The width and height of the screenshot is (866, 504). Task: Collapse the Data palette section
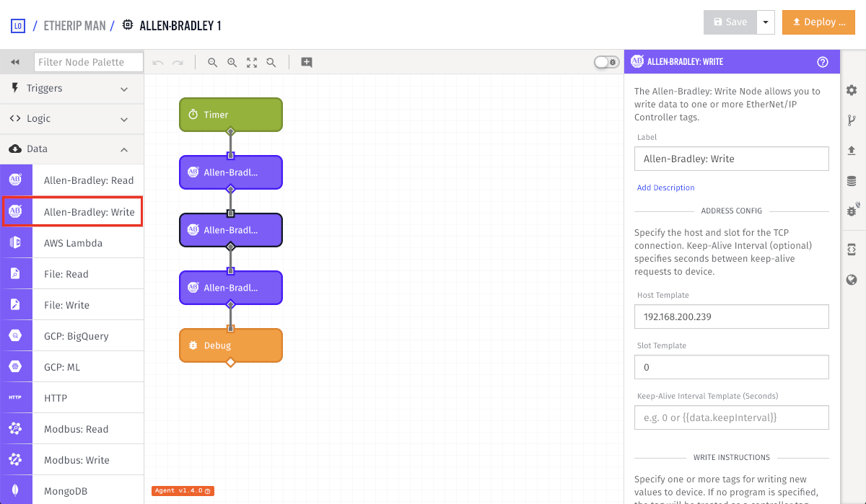(x=72, y=149)
